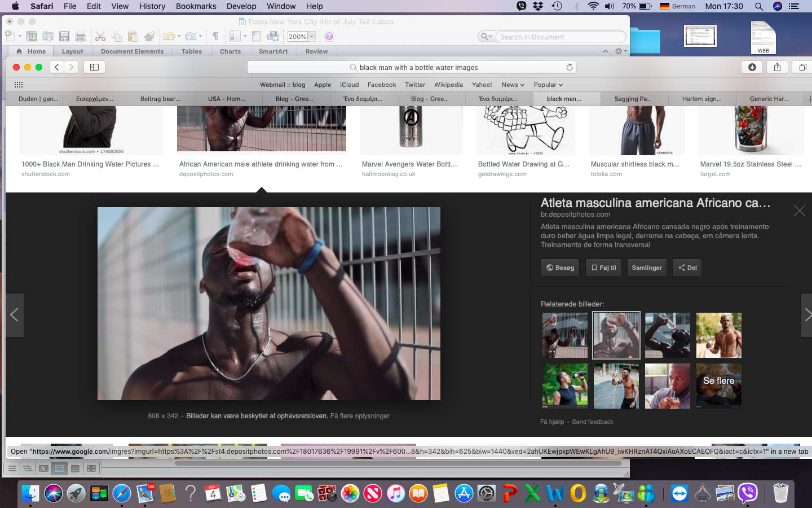Show all tabs overview icon
This screenshot has width=812, height=508.
[802, 67]
